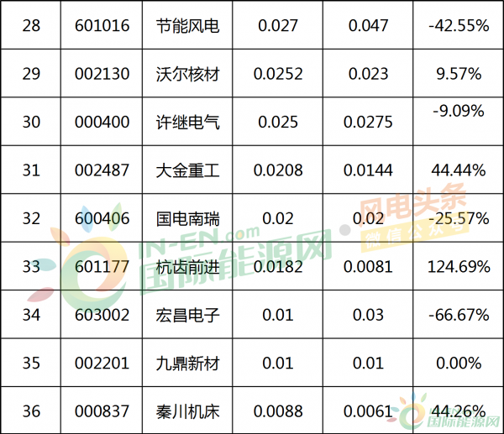Click value 0.0061
The height and width of the screenshot is (434, 504).
368,411
